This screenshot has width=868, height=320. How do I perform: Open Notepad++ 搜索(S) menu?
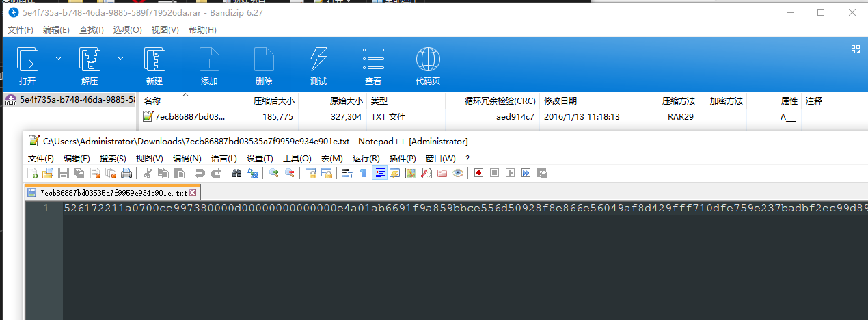tap(113, 158)
